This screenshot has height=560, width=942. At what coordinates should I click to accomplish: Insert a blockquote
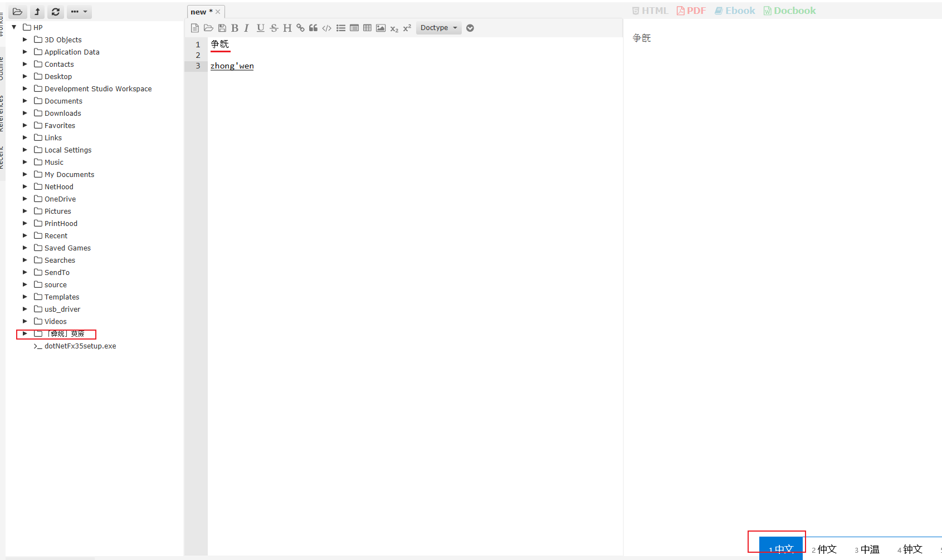pyautogui.click(x=313, y=28)
